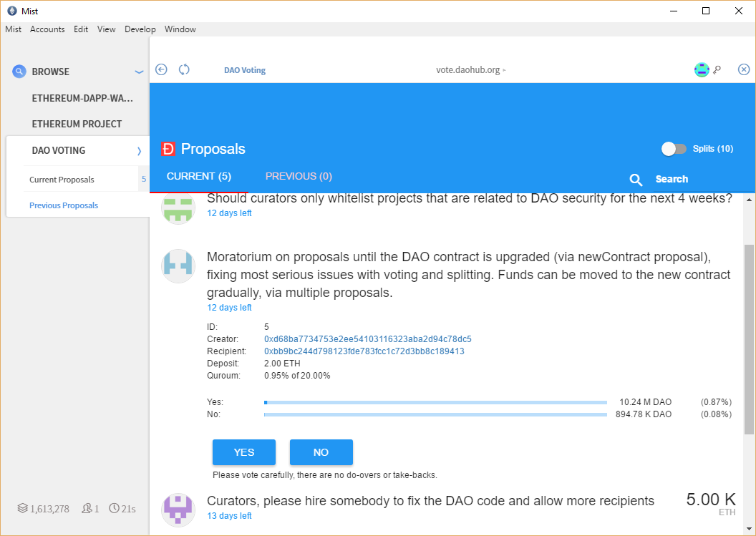756x536 pixels.
Task: Click the clock last-block time icon
Action: point(115,508)
